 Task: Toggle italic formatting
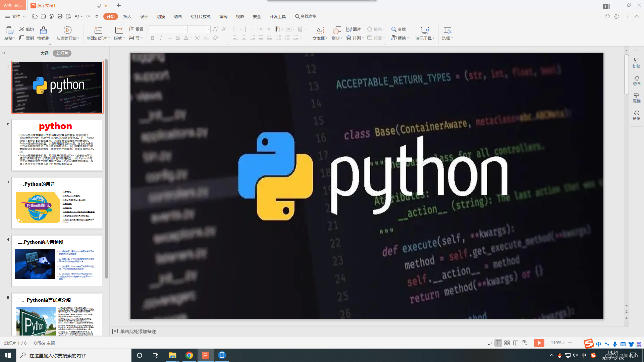161,38
